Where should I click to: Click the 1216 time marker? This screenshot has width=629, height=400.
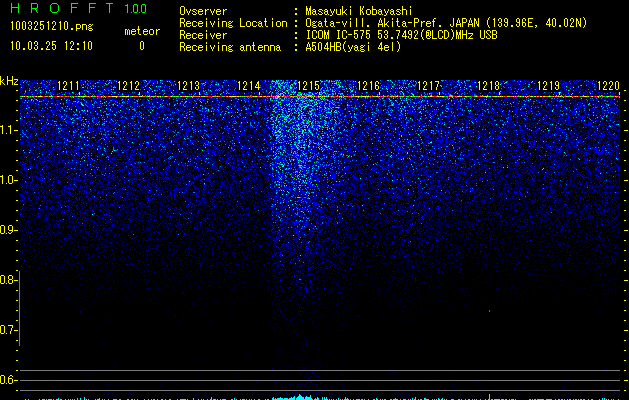coord(368,86)
